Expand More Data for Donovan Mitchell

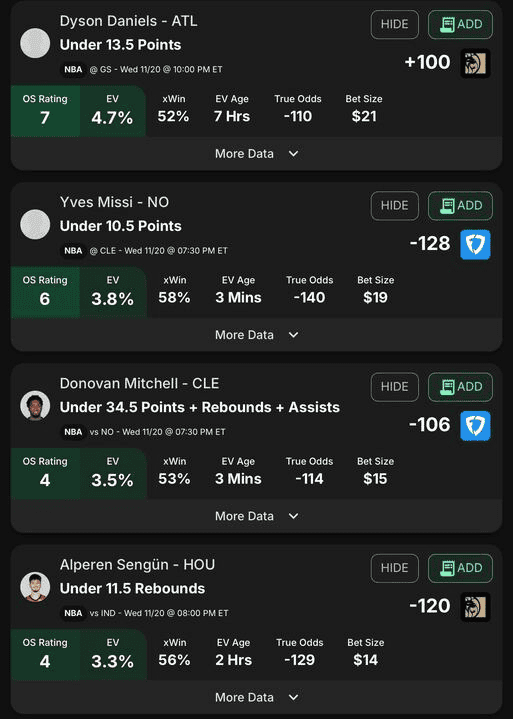256,516
